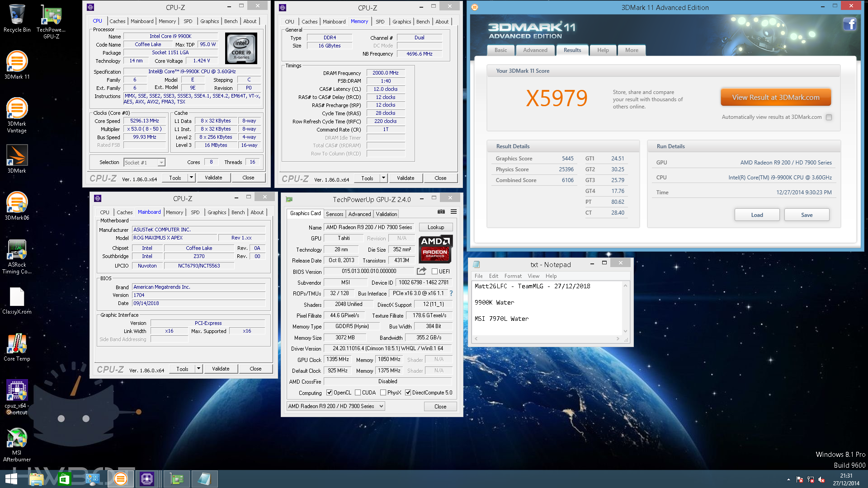Open the Socket #1 selection dropdown
868x488 pixels.
(144, 162)
